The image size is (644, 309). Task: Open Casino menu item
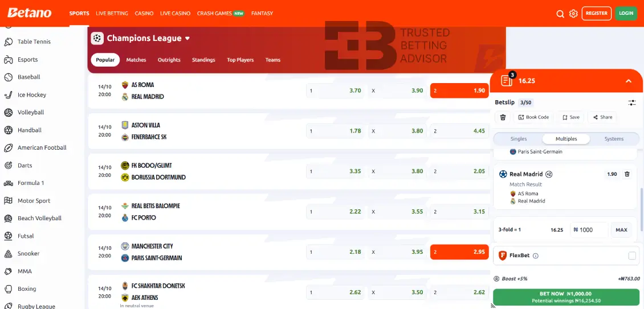[x=144, y=13]
